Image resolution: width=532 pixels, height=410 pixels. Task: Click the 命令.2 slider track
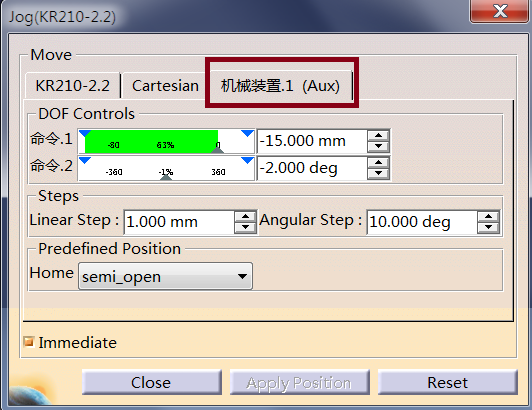point(166,168)
